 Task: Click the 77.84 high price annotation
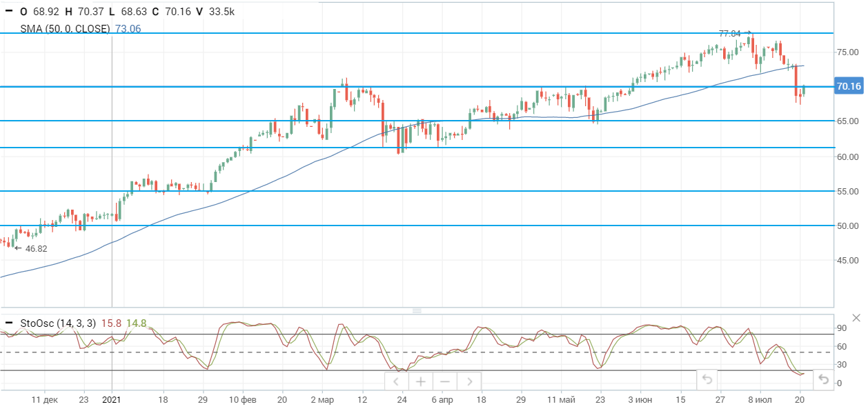(x=729, y=33)
